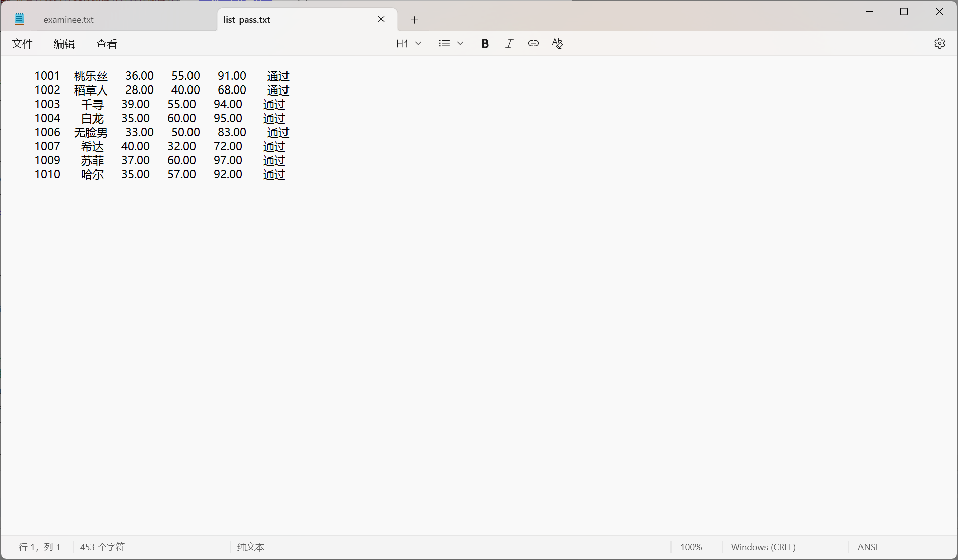Open the 文件 menu
This screenshot has height=560, width=958.
point(22,44)
